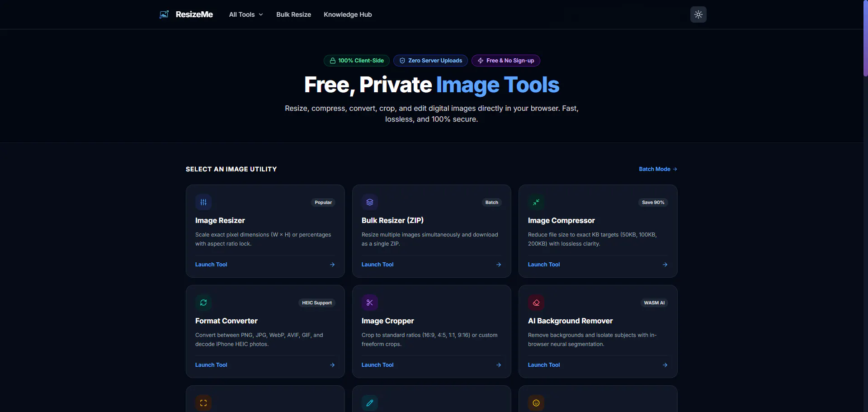Launch the Format Converter tool
Image resolution: width=868 pixels, height=412 pixels.
tap(211, 365)
